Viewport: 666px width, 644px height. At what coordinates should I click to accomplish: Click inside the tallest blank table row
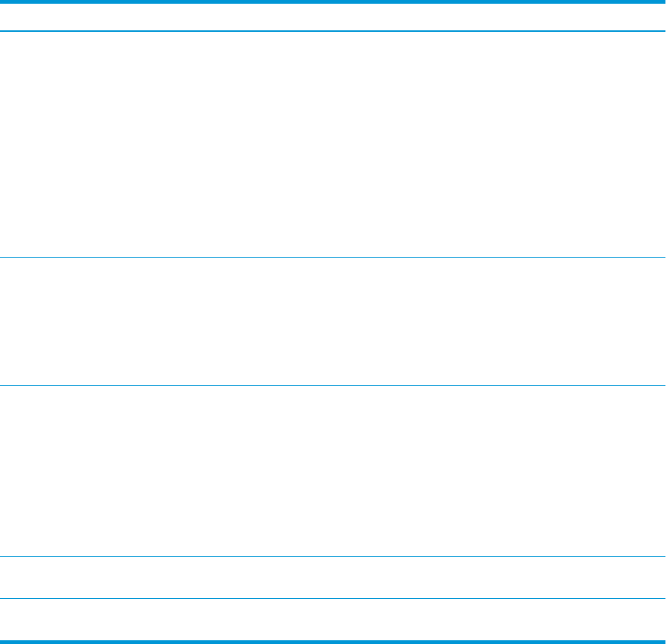(333, 144)
